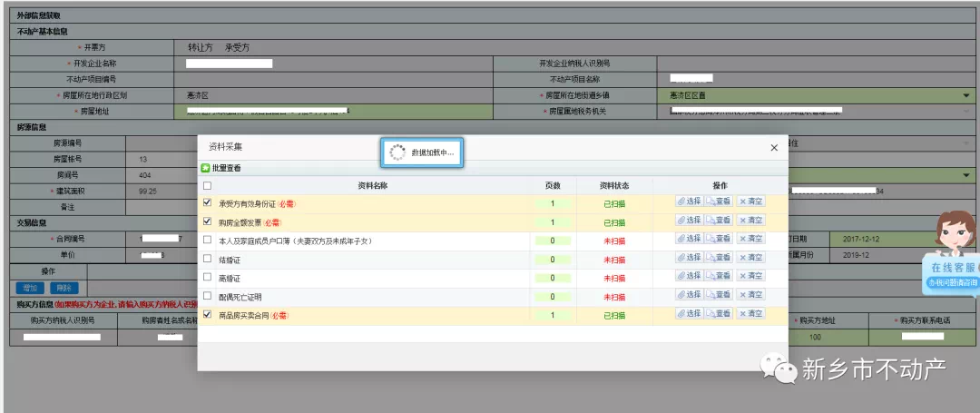
Task: Open the 房屋所在地行政区划 field showing 惠济区
Action: 331,95
